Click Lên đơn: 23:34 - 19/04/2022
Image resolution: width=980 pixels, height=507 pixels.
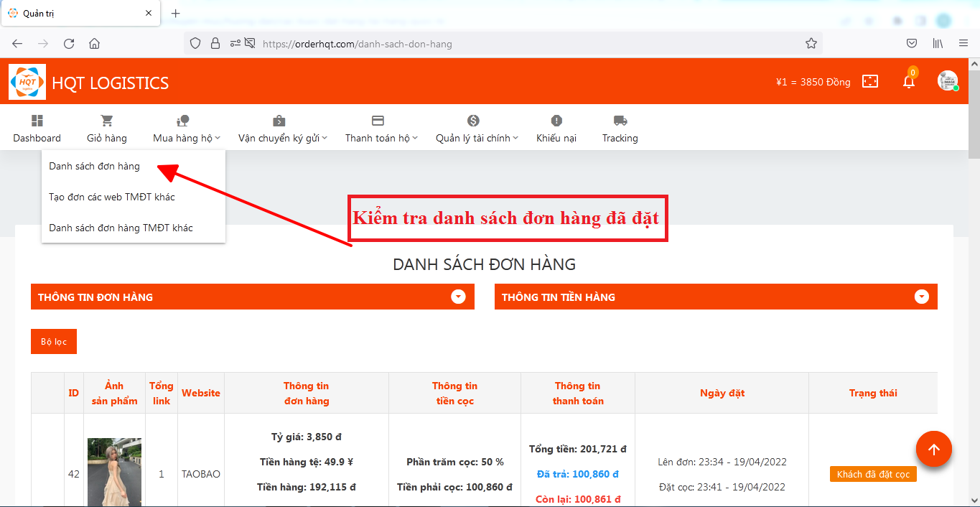[722, 462]
